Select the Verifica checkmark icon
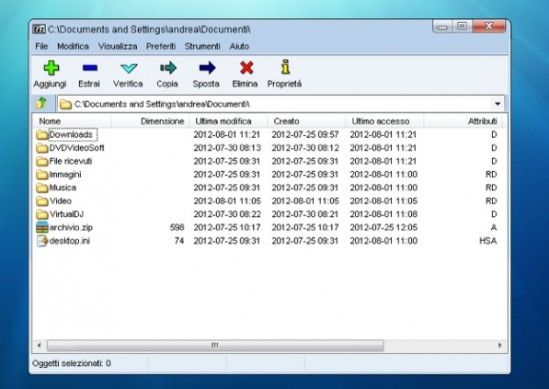 coord(128,68)
